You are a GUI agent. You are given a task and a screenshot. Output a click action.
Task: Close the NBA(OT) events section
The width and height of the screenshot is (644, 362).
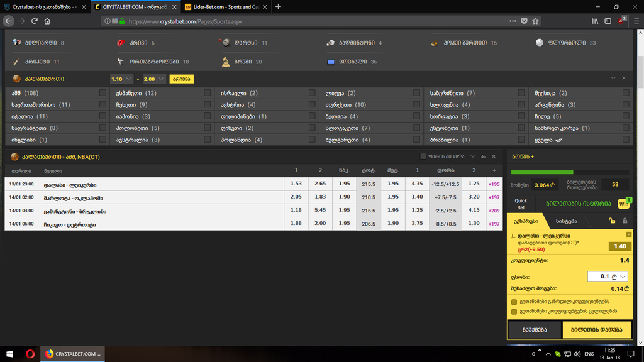coord(494,156)
